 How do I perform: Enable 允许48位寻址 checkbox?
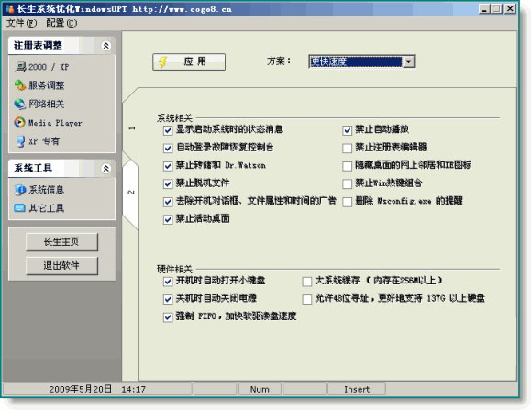(x=306, y=299)
